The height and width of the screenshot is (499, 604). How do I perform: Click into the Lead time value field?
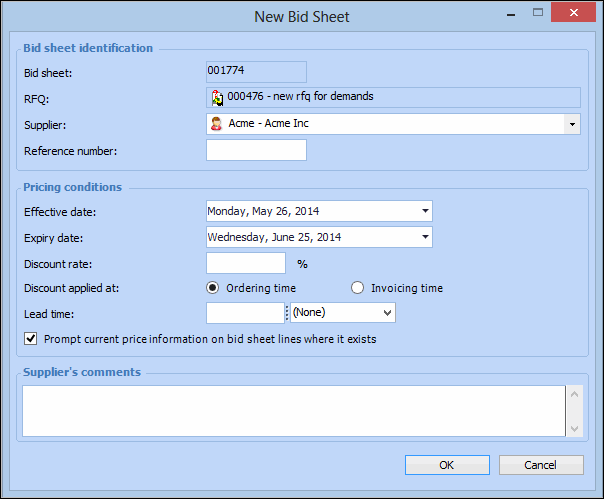245,313
